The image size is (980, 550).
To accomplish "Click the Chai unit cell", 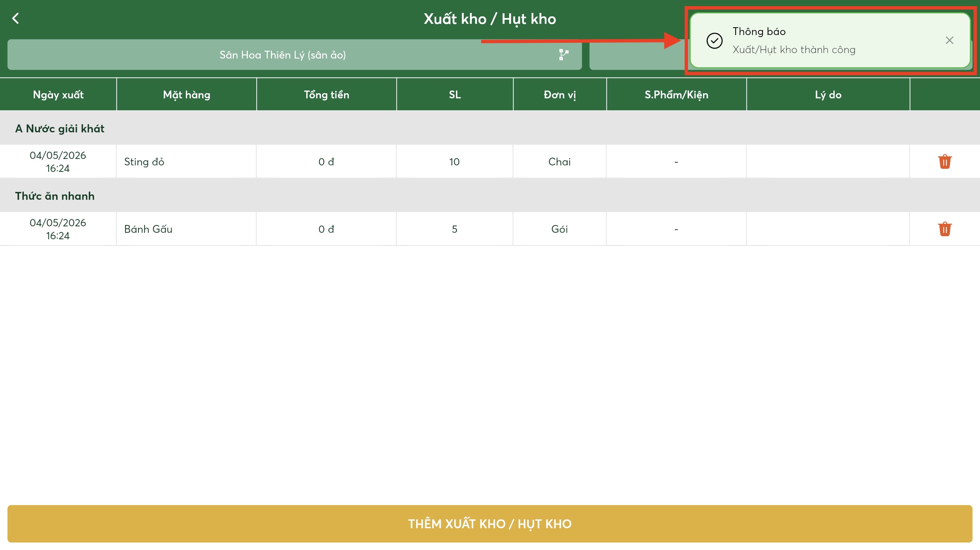I will click(x=559, y=162).
